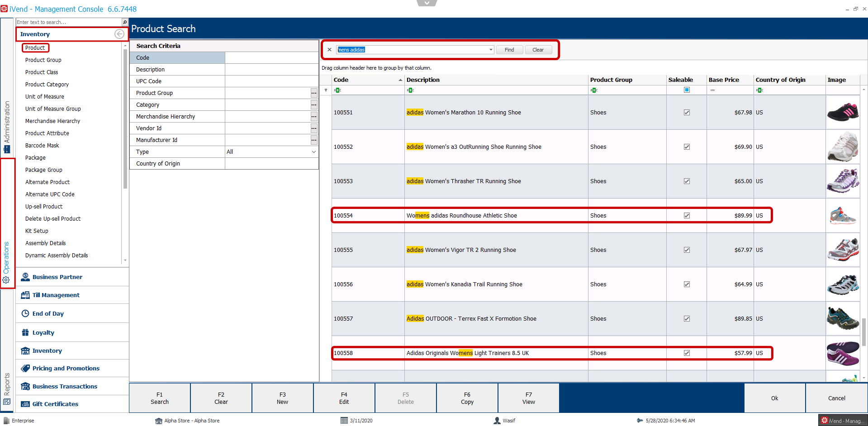Image resolution: width=868 pixels, height=426 pixels.
Task: Click the Inventory menu list scrollbar
Action: (125, 118)
